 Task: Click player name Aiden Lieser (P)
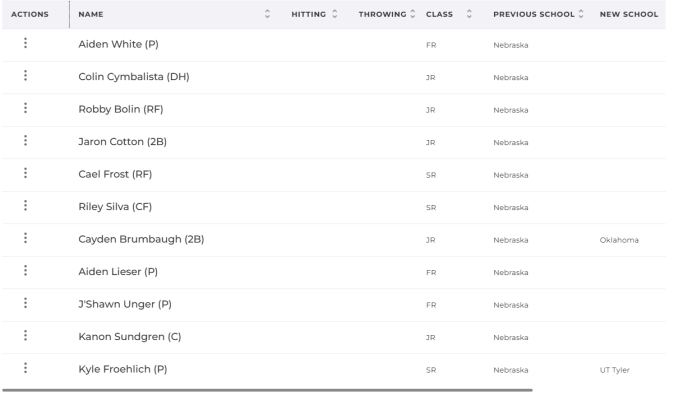pos(118,272)
